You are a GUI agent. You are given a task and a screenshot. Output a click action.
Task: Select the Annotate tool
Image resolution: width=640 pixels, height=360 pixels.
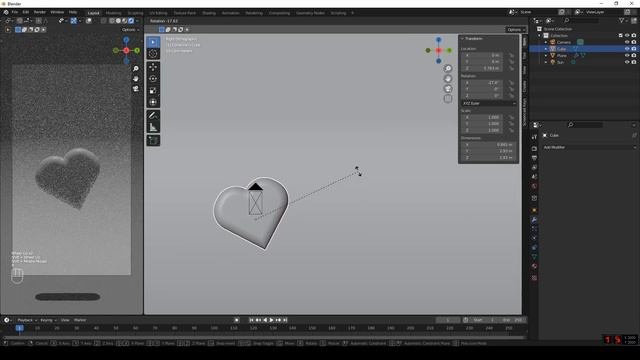click(x=153, y=116)
